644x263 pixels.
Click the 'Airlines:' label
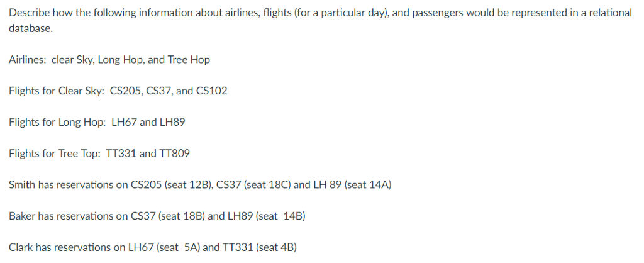[x=28, y=60]
